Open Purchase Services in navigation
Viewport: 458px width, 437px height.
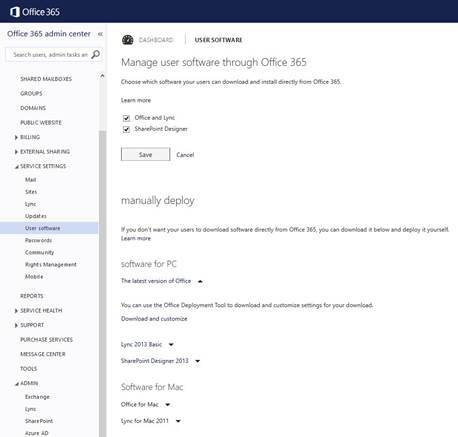coord(46,340)
